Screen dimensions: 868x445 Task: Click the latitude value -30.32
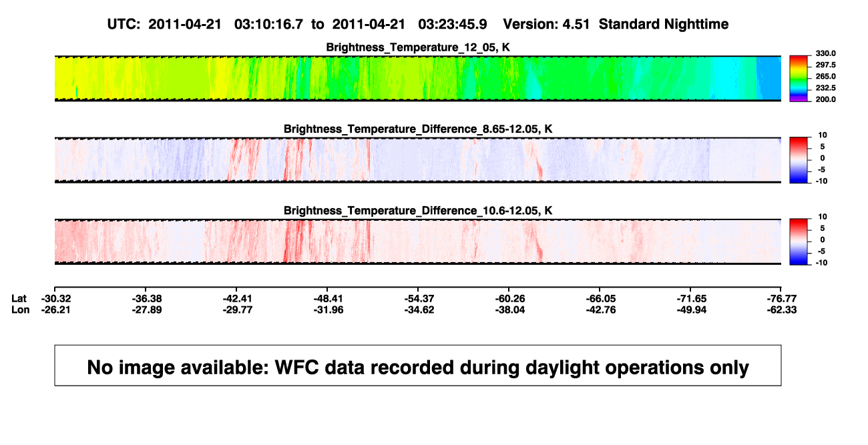[55, 298]
